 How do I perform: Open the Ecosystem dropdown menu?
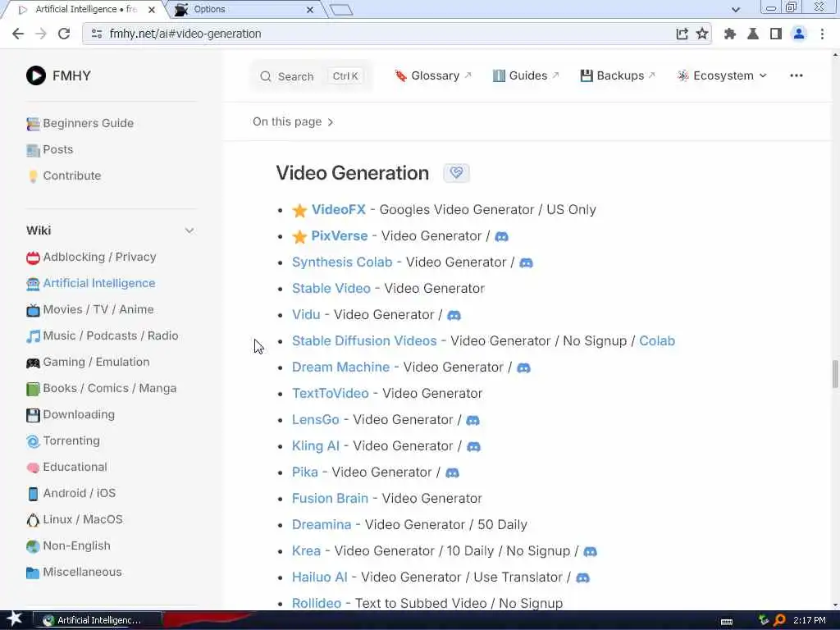click(x=722, y=75)
